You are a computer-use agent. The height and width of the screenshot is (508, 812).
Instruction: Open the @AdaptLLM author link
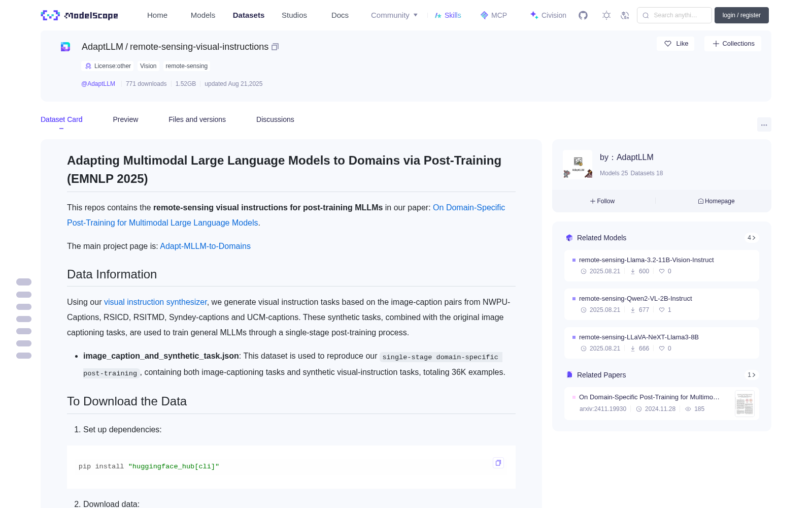point(98,84)
